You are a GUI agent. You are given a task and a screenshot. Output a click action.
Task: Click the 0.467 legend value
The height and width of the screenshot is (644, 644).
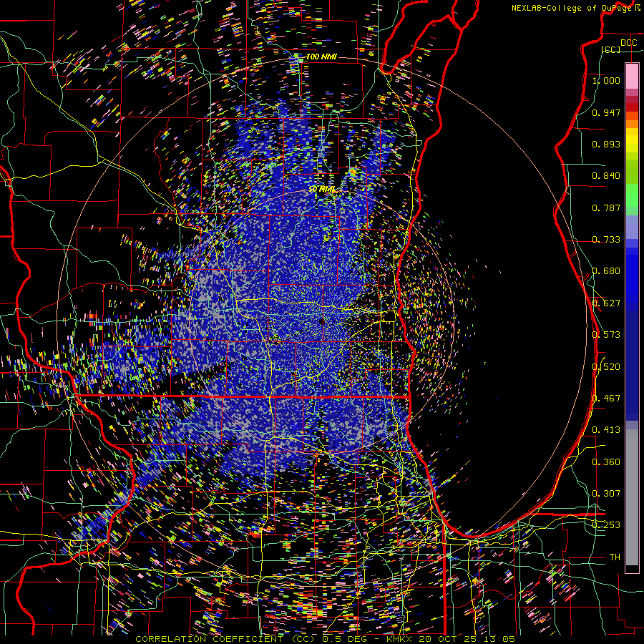pos(606,399)
